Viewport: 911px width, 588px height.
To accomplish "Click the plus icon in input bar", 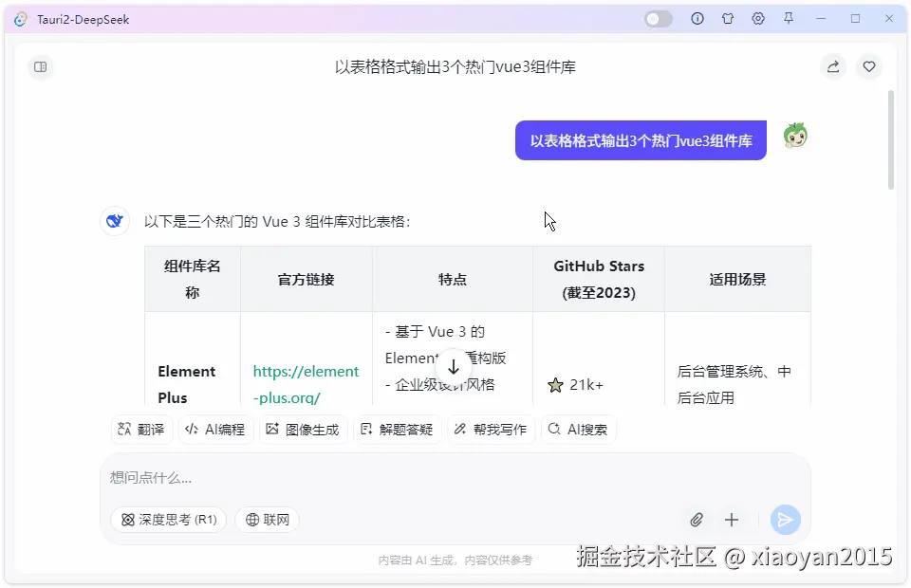I will 732,520.
